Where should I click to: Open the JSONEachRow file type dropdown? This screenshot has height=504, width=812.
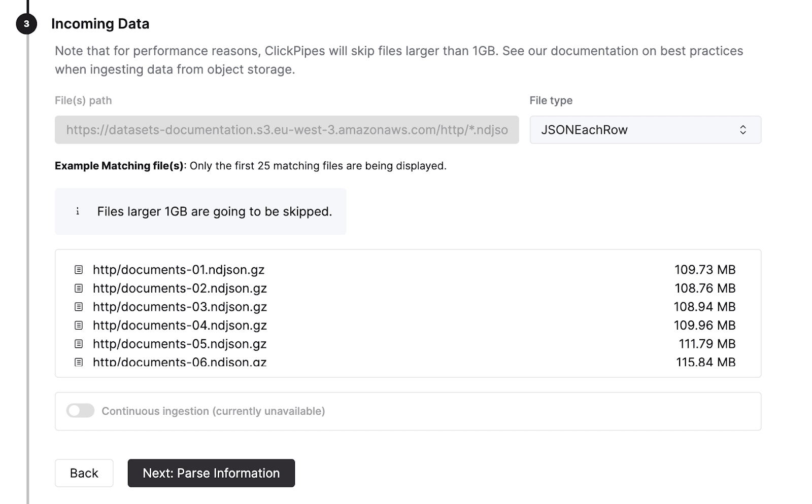click(645, 130)
